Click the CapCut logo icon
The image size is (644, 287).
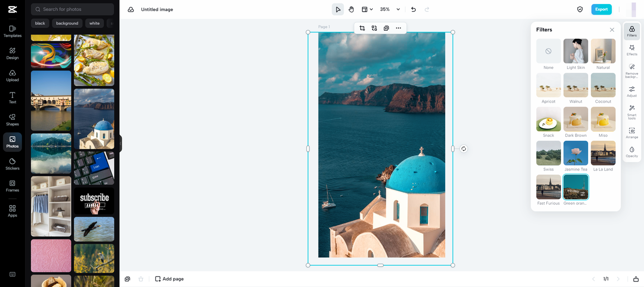[x=13, y=9]
